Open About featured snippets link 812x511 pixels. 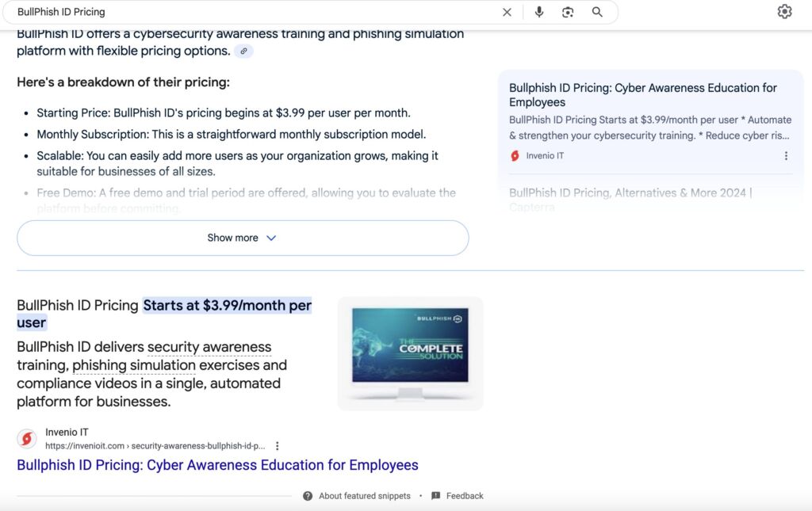pyautogui.click(x=365, y=496)
